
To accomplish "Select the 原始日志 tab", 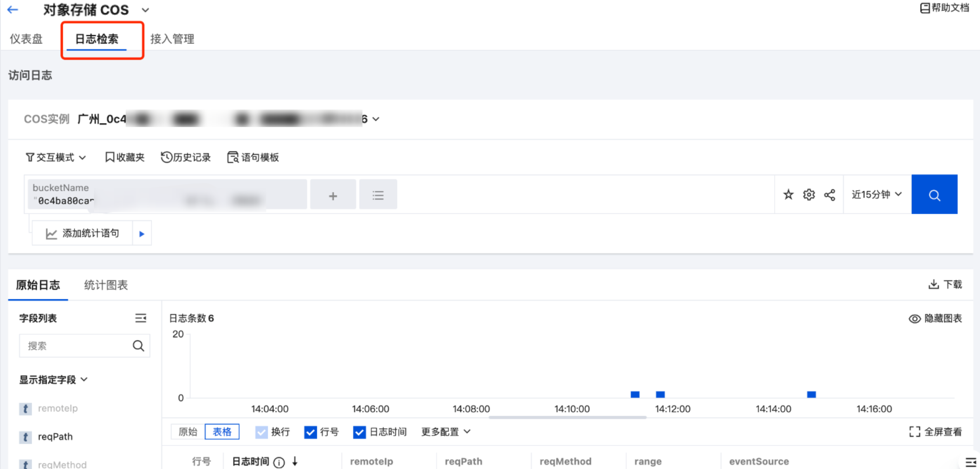I will tap(38, 285).
